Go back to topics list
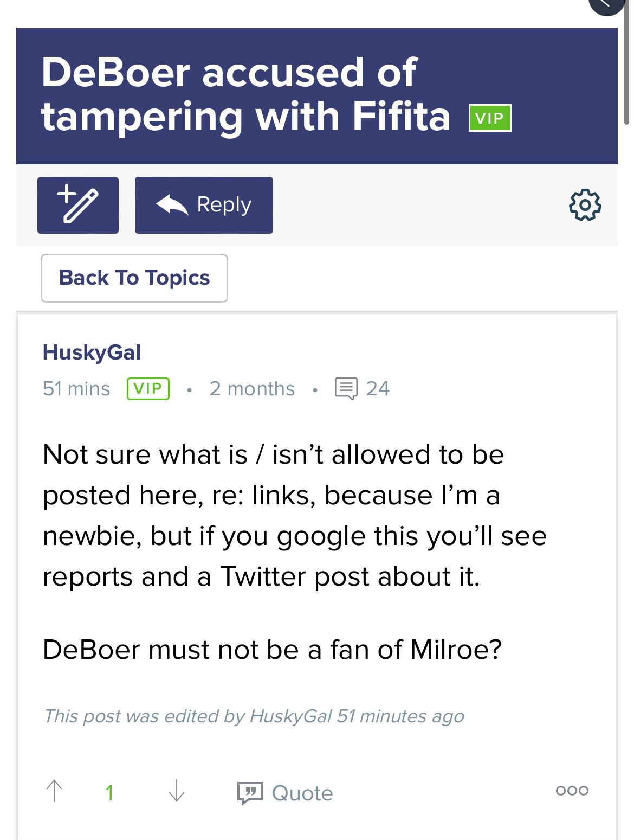This screenshot has width=634, height=840. point(134,278)
